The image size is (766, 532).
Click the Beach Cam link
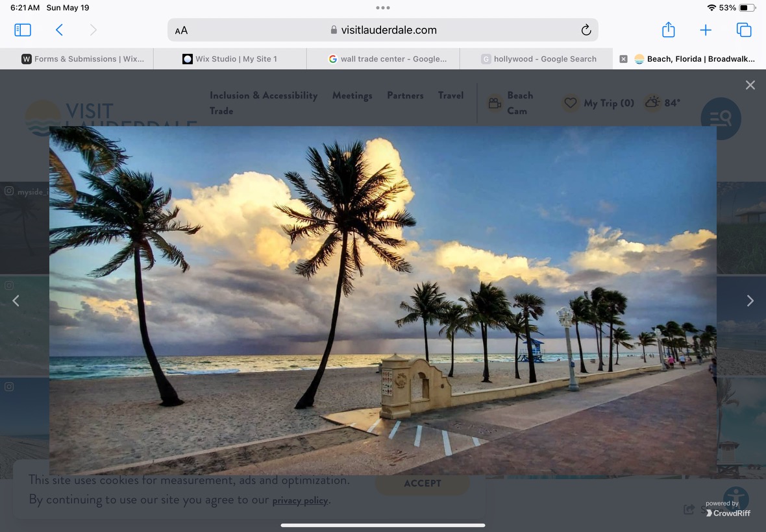tap(520, 103)
